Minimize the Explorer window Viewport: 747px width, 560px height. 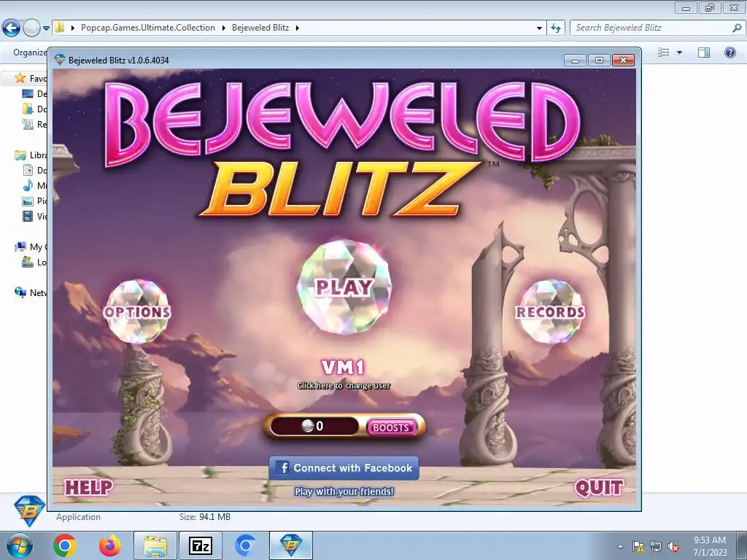point(686,8)
